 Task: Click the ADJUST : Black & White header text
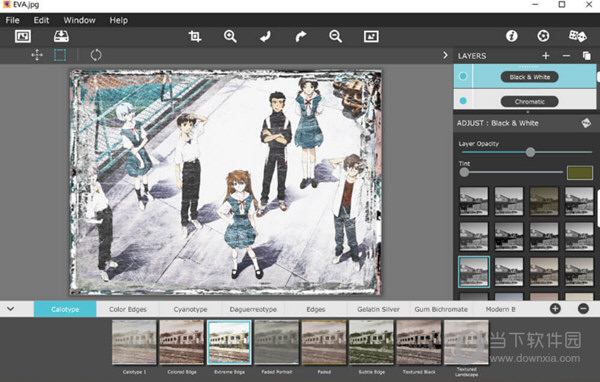pyautogui.click(x=497, y=123)
